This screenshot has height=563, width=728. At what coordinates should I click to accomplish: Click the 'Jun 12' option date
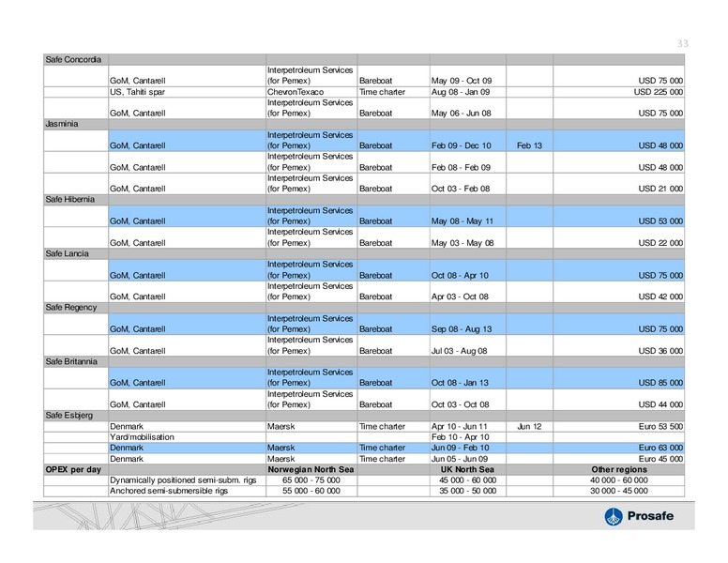pyautogui.click(x=529, y=426)
